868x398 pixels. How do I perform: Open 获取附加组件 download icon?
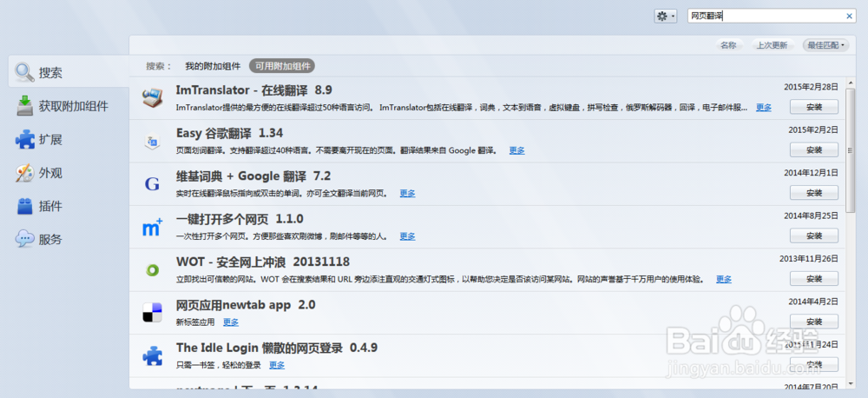pyautogui.click(x=25, y=105)
